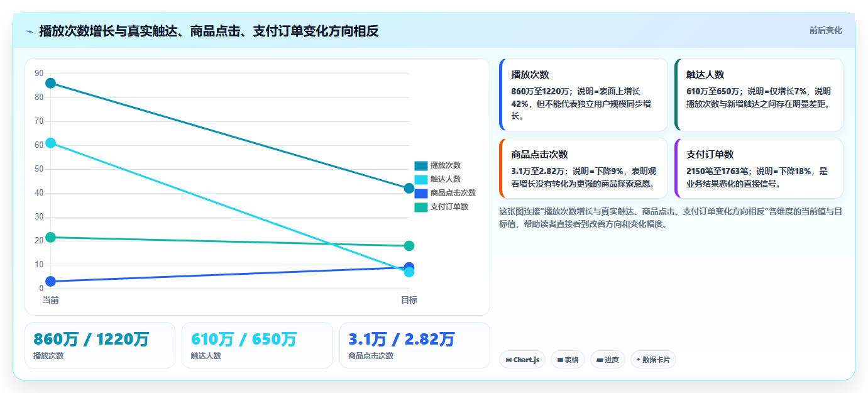
Task: Click the 前后变化 label in the header
Action: pyautogui.click(x=825, y=30)
